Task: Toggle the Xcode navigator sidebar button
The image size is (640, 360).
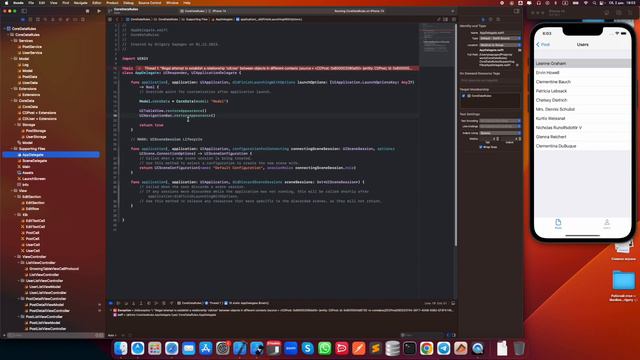Action: [x=24, y=11]
